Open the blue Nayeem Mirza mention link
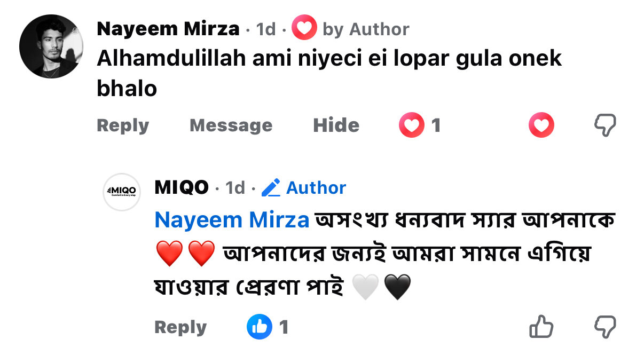The height and width of the screenshot is (363, 644). click(232, 220)
